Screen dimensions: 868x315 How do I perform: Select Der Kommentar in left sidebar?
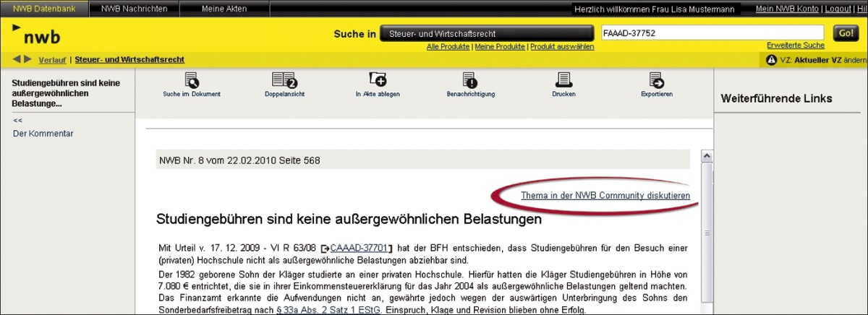[x=43, y=134]
